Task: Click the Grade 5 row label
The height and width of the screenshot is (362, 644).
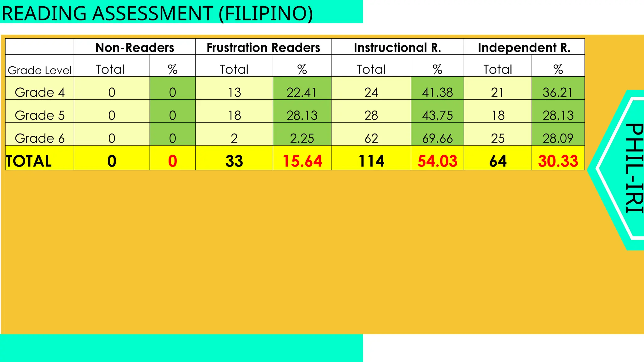Action: (x=40, y=115)
